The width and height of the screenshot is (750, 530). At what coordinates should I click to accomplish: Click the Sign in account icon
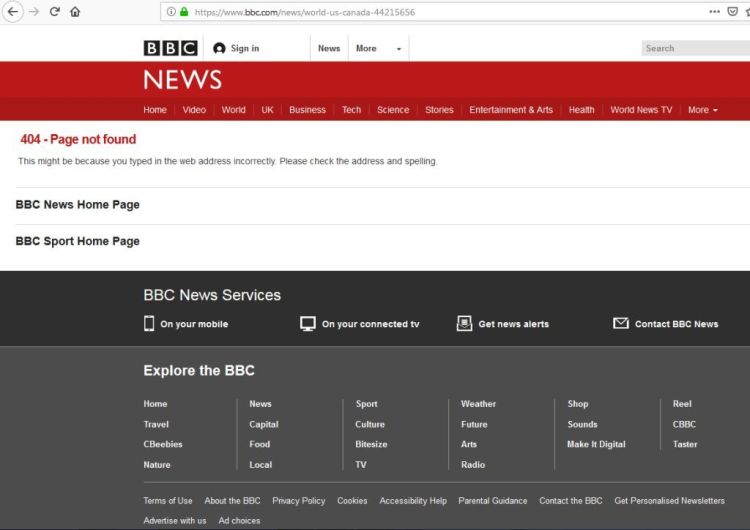(219, 48)
